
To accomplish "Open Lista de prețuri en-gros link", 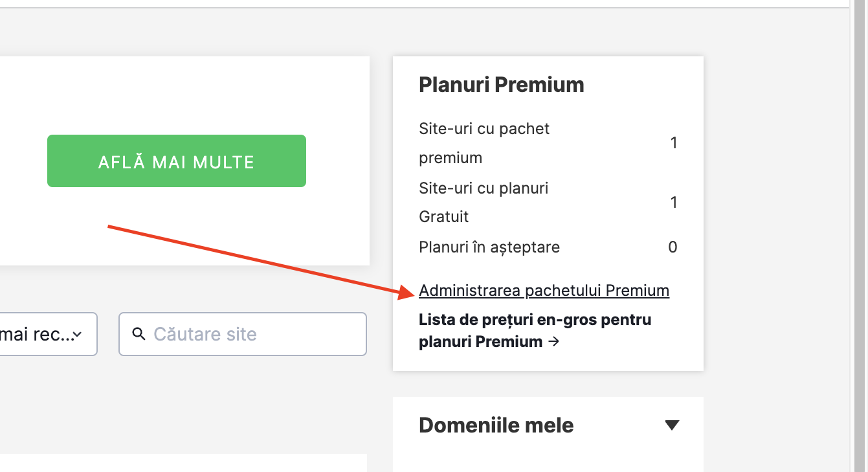I will (535, 320).
